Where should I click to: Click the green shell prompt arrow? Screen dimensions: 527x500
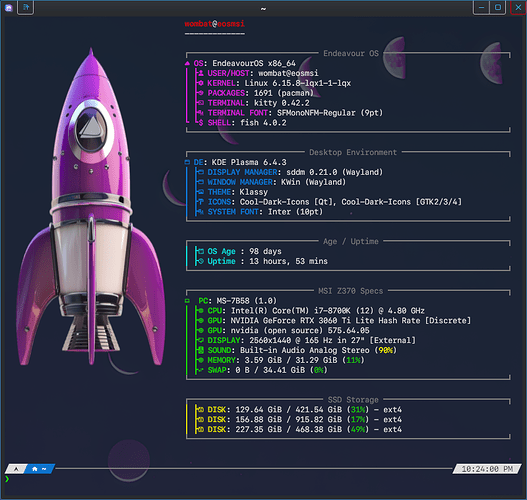point(7,479)
